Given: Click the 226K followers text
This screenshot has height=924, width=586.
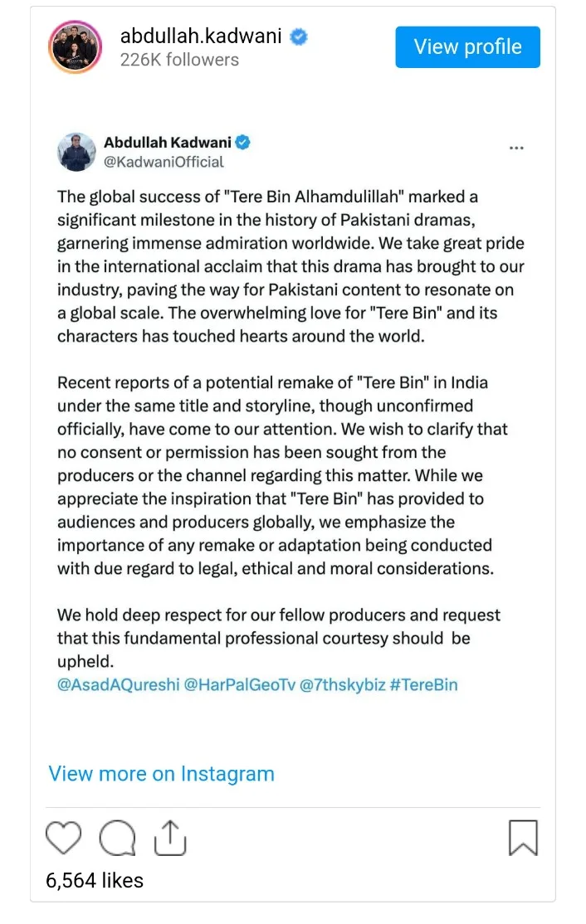Looking at the screenshot, I should (x=179, y=60).
